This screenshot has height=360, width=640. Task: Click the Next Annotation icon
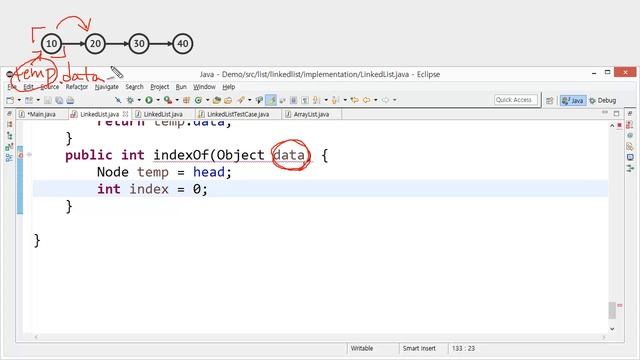316,100
